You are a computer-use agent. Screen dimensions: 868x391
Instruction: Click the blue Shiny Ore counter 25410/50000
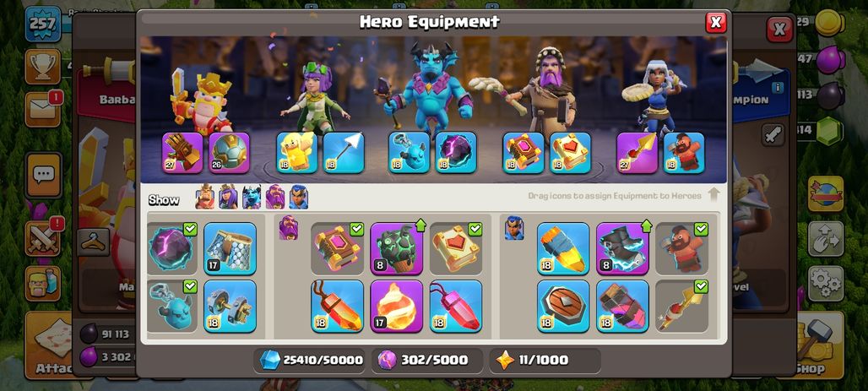[x=311, y=360]
